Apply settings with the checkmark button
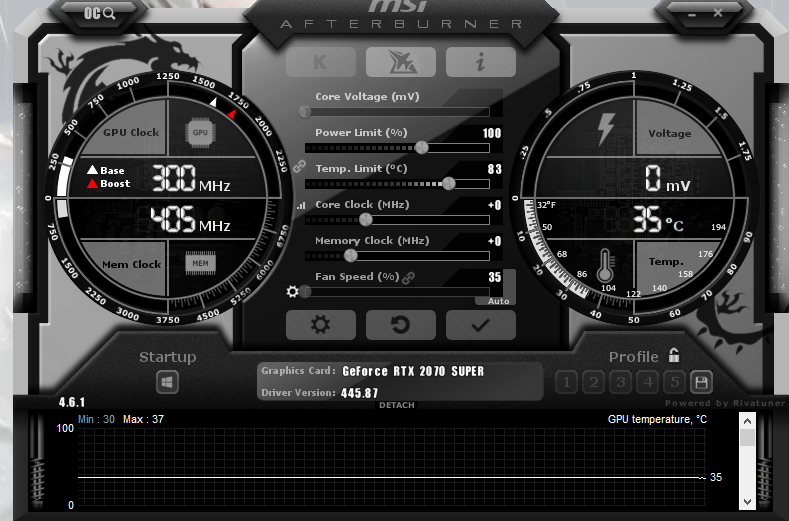Screen dimensions: 789x521 click(x=481, y=325)
